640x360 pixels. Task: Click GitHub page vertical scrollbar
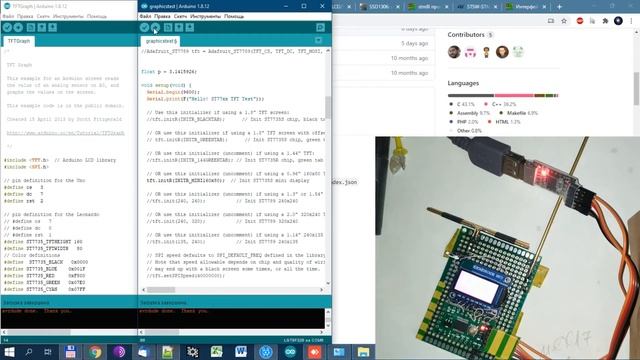pyautogui.click(x=636, y=88)
